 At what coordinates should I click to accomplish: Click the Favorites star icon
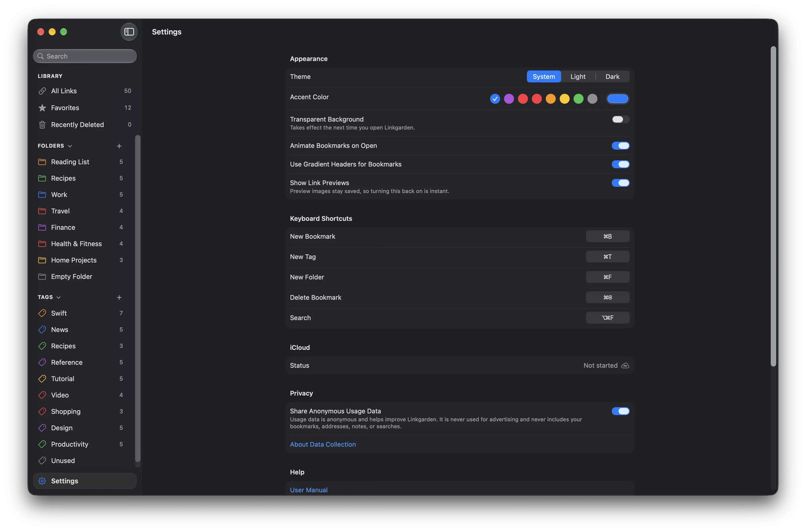point(42,108)
